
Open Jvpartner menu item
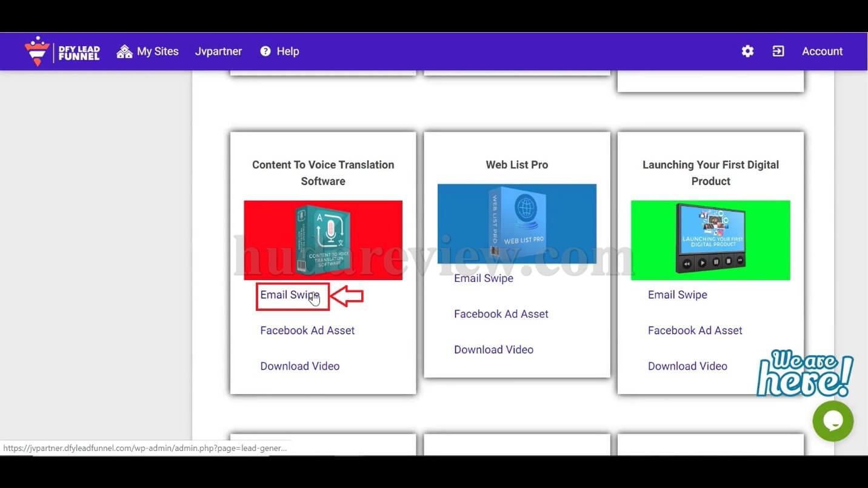218,52
